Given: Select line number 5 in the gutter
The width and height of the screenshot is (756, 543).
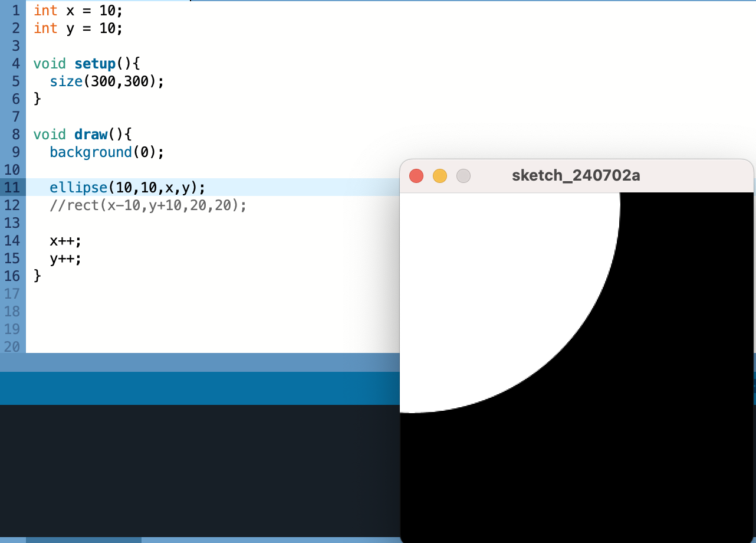Looking at the screenshot, I should tap(15, 81).
